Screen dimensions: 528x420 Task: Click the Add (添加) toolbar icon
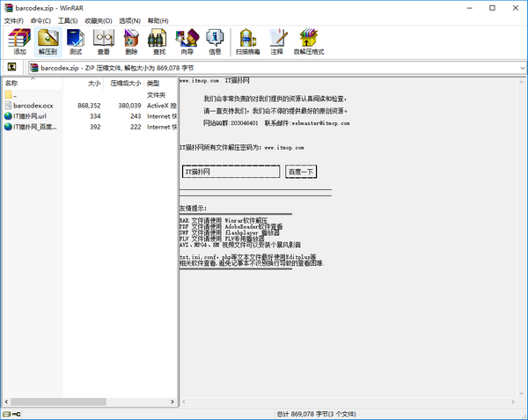19,41
